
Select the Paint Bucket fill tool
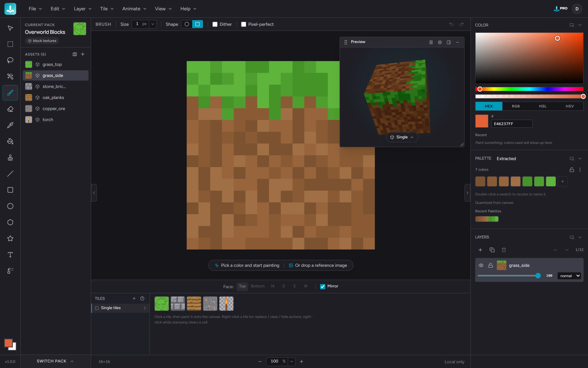10,141
